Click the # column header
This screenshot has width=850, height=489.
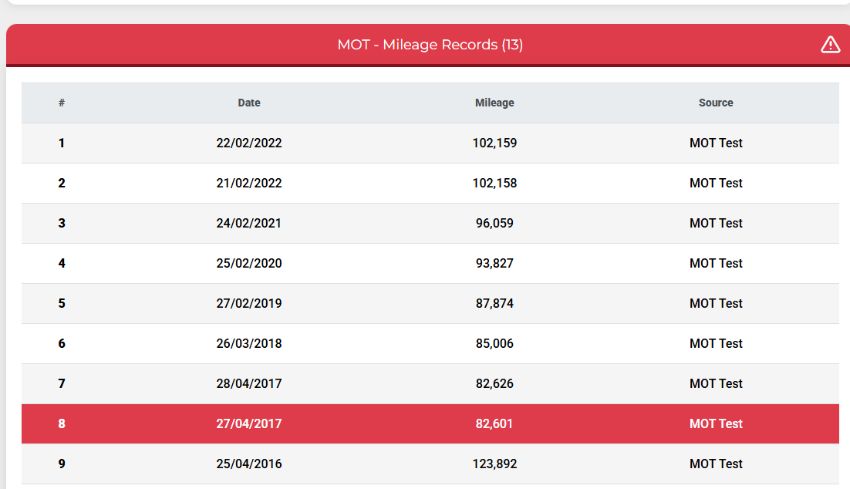(x=62, y=103)
